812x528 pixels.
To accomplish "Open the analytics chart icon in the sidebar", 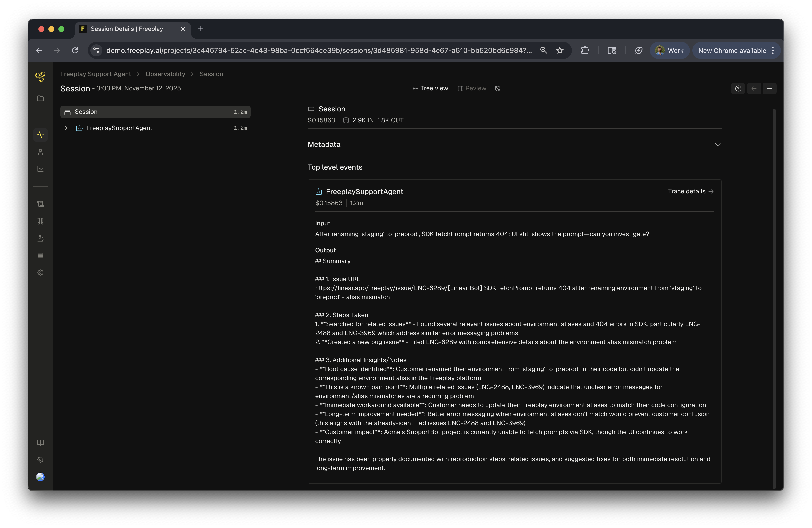I will pos(40,169).
